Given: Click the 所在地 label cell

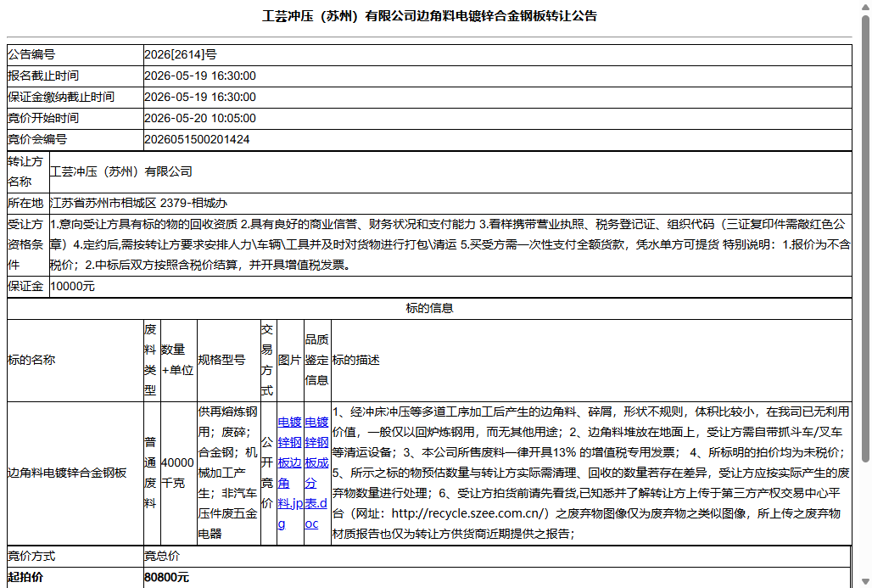Looking at the screenshot, I should click(28, 203).
